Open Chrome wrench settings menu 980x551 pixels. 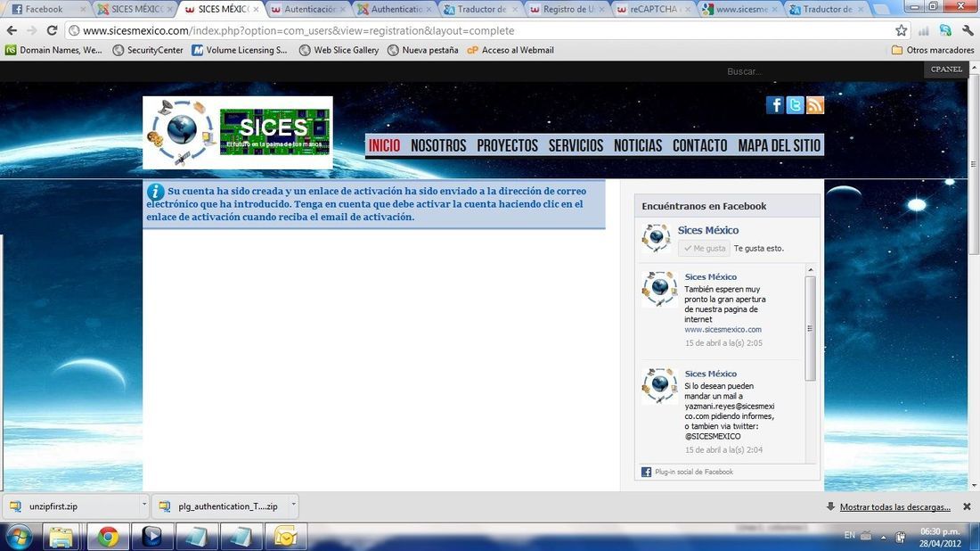(x=968, y=30)
